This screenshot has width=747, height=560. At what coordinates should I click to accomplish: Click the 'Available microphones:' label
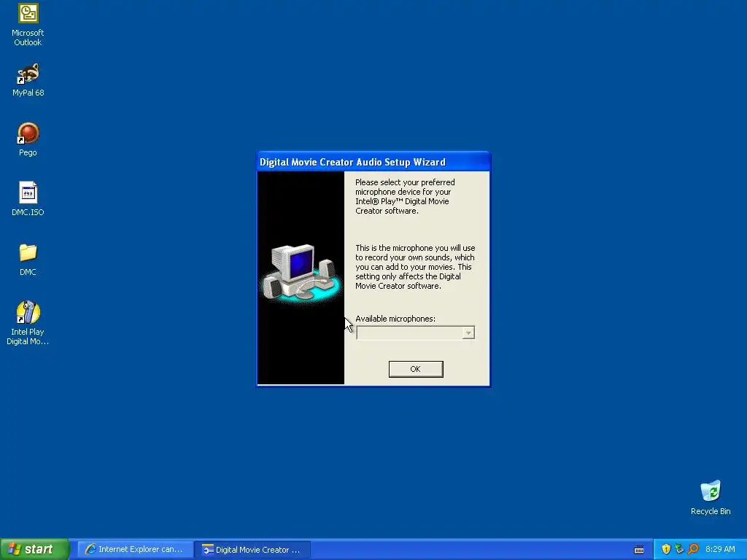point(395,319)
